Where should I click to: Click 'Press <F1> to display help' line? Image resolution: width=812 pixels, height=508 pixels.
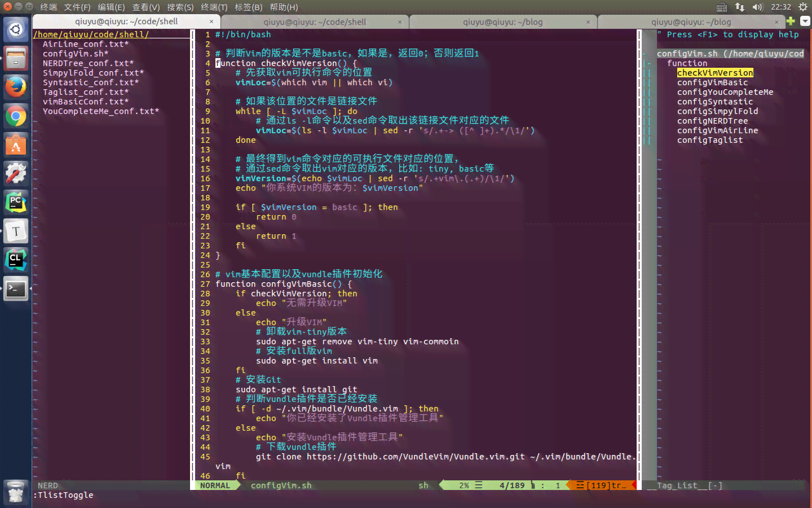tap(728, 34)
